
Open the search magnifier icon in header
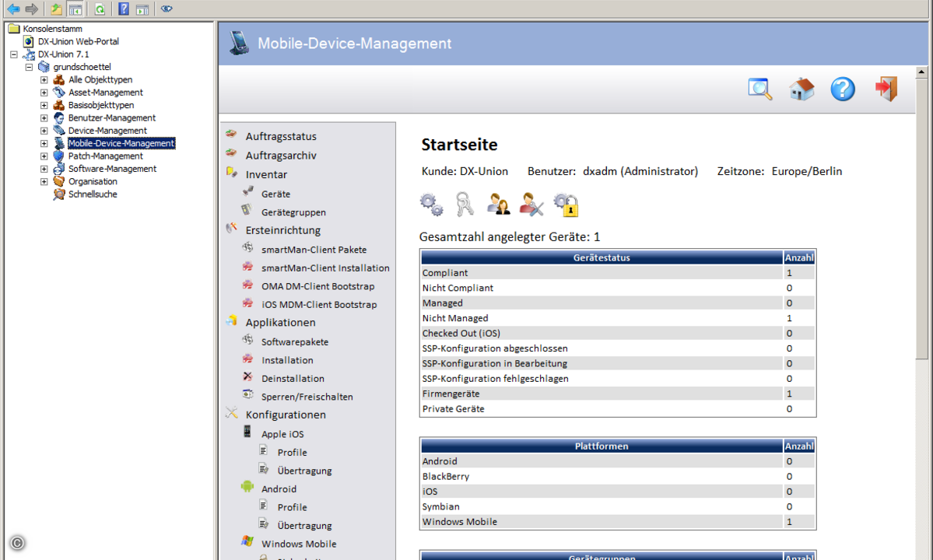pyautogui.click(x=759, y=89)
